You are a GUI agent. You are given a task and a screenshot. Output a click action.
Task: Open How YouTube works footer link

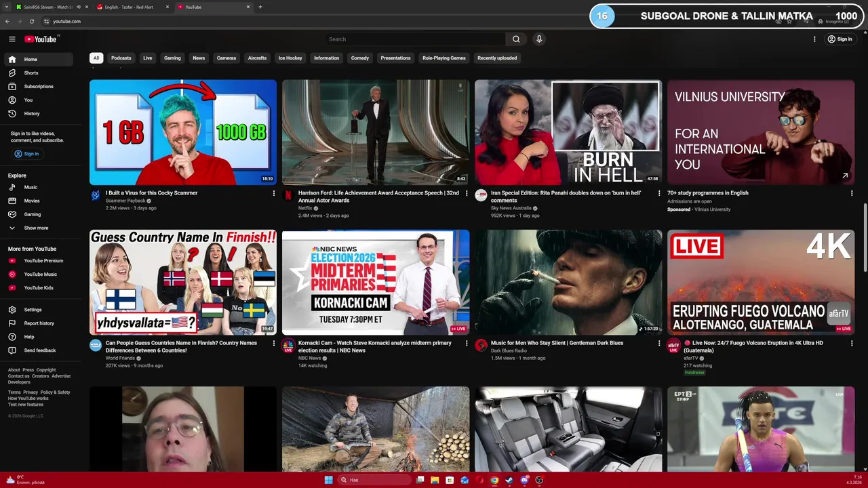(x=28, y=399)
